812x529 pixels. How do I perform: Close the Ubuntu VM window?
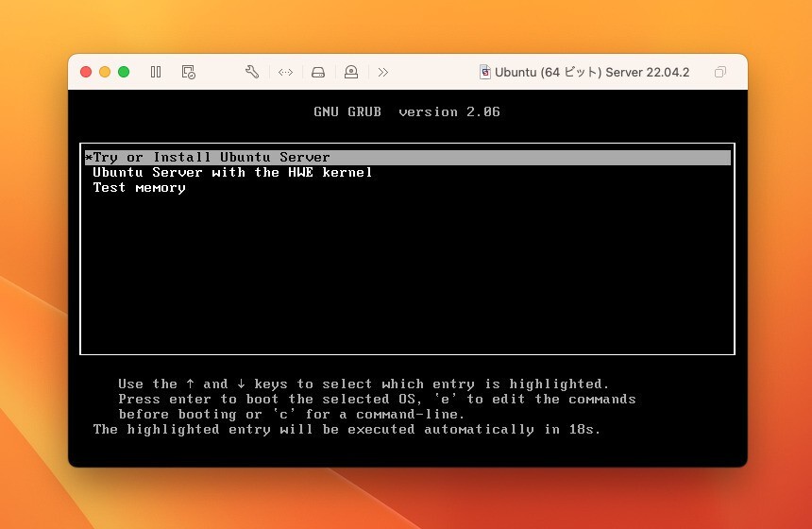[86, 72]
